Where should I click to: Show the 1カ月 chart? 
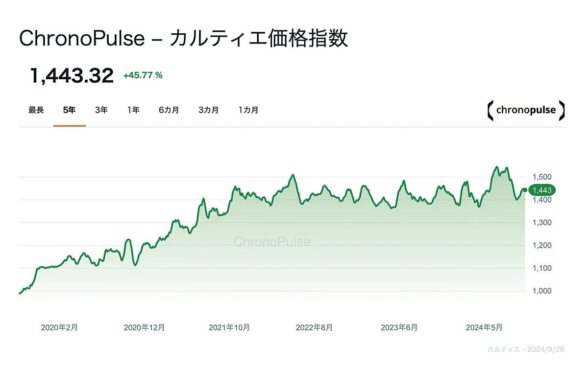[x=248, y=110]
